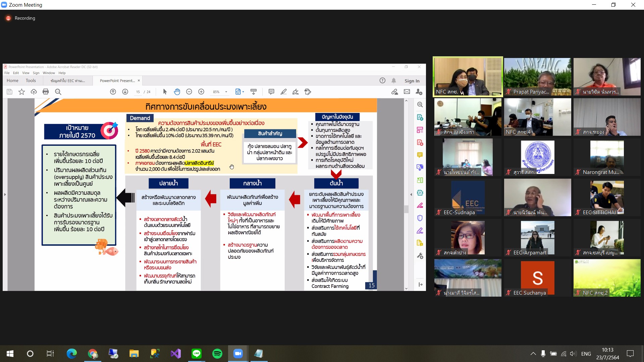Click the page number input field

138,92
